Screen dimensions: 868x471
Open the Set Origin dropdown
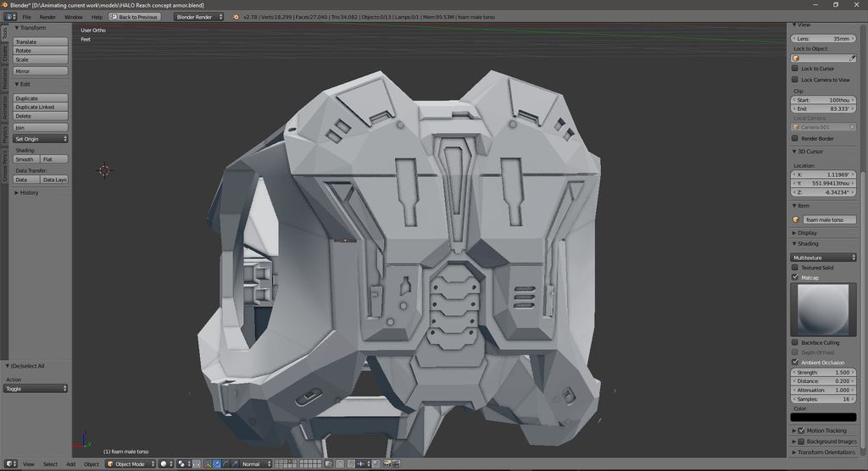coord(41,139)
